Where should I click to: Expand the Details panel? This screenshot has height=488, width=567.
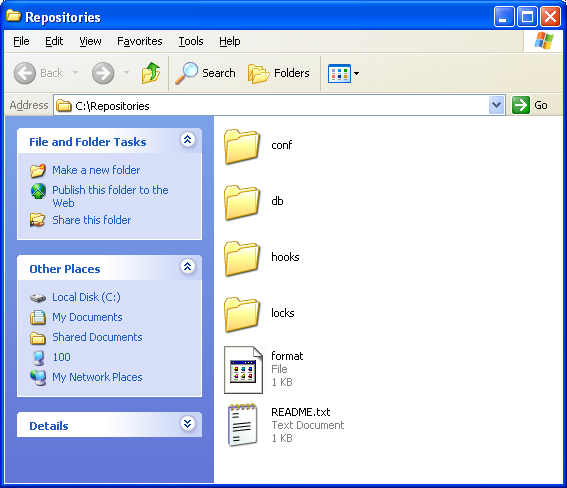187,423
